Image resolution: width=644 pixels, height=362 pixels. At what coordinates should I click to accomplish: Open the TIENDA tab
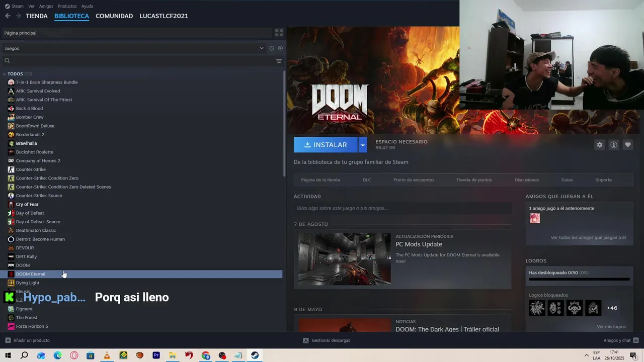tap(37, 16)
